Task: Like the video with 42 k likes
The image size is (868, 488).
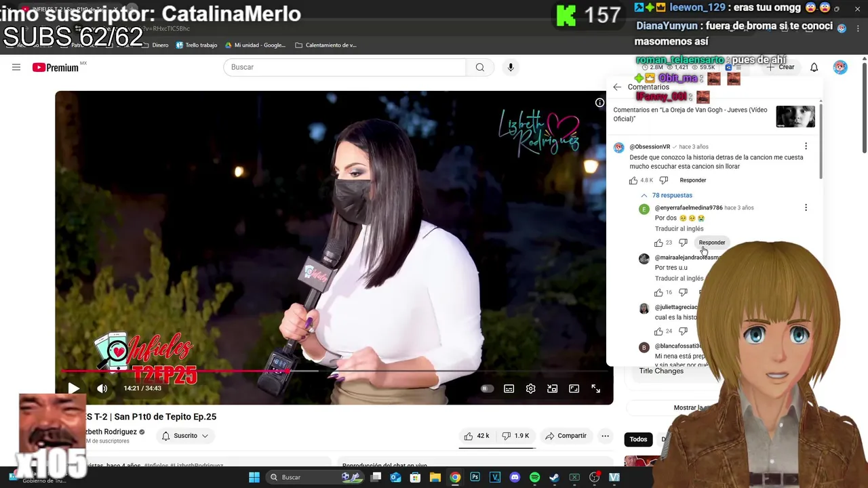Action: click(x=477, y=436)
